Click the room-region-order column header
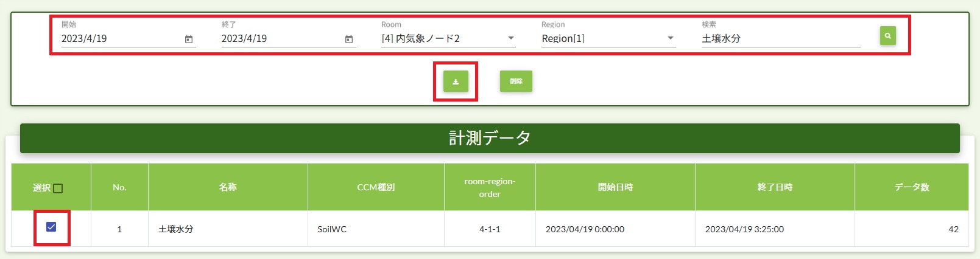Viewport: 980px width, 259px height. (x=490, y=187)
